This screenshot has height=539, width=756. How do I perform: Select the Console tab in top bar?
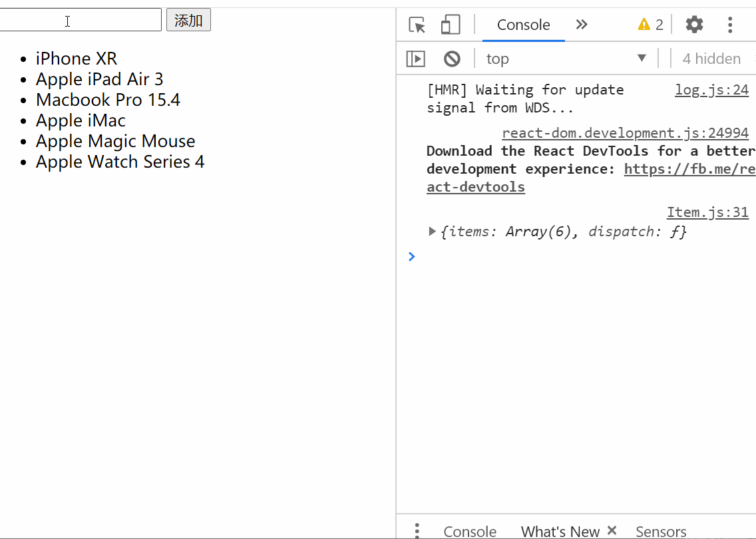pyautogui.click(x=523, y=25)
